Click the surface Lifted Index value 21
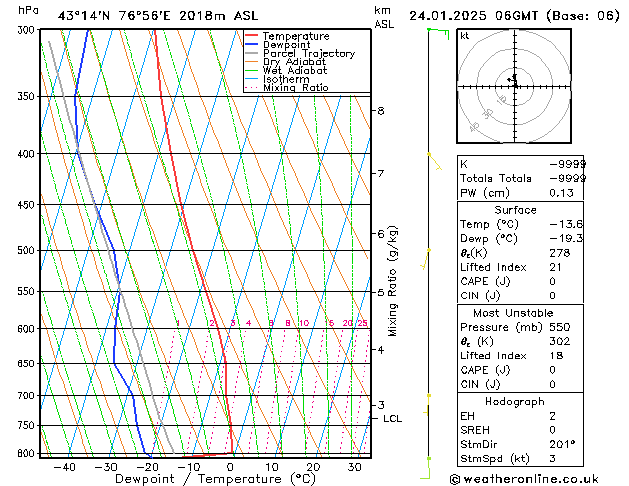 [x=556, y=267]
